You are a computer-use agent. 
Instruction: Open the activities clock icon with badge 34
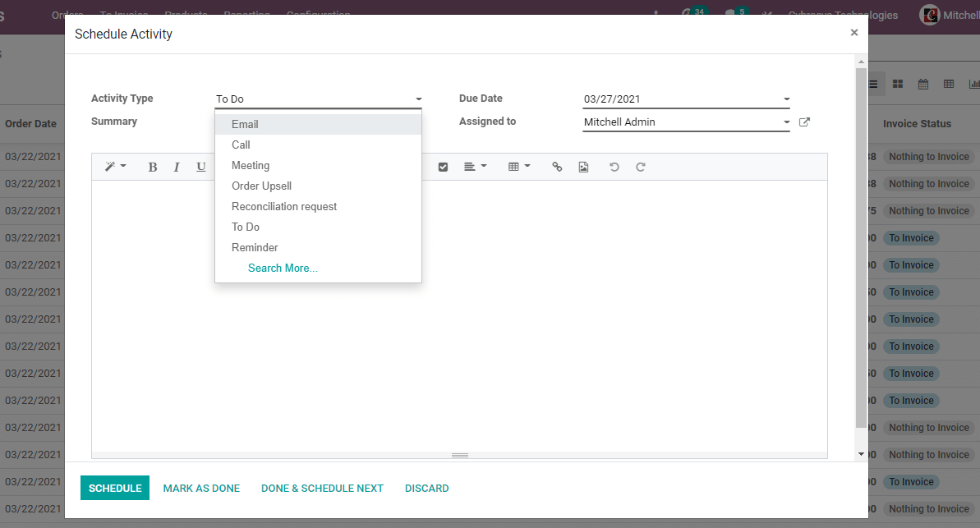pyautogui.click(x=692, y=13)
